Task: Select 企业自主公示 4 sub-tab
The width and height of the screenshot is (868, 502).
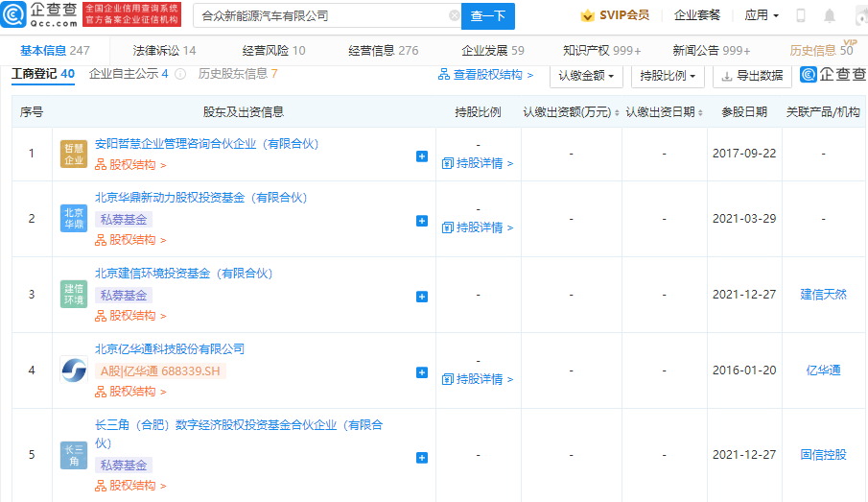Action: [129, 74]
